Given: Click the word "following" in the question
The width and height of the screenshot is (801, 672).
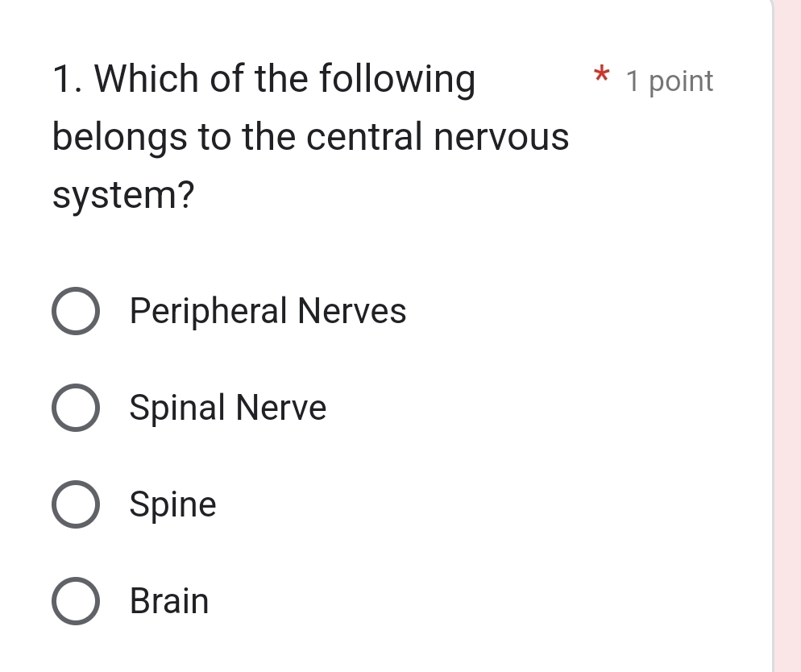Looking at the screenshot, I should [x=397, y=80].
